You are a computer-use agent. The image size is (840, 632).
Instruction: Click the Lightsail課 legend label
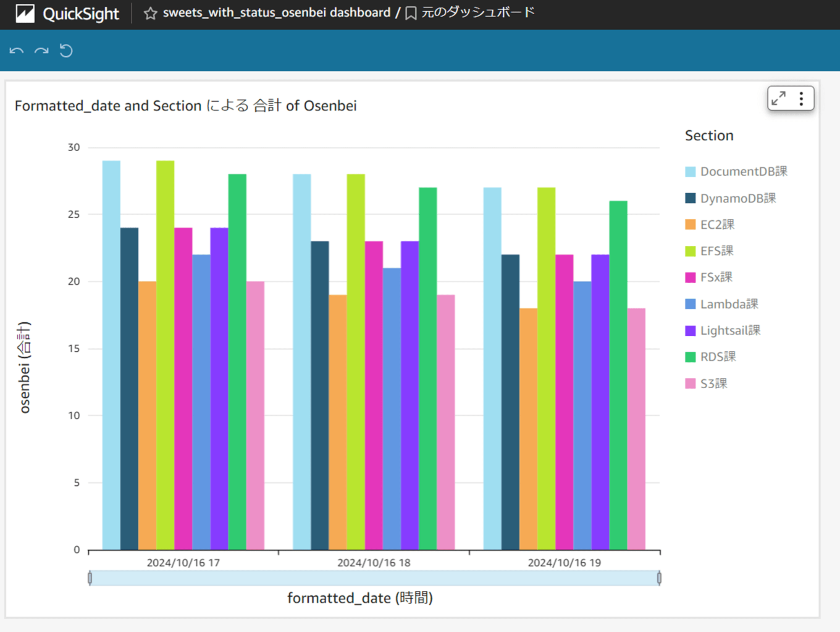click(x=730, y=330)
